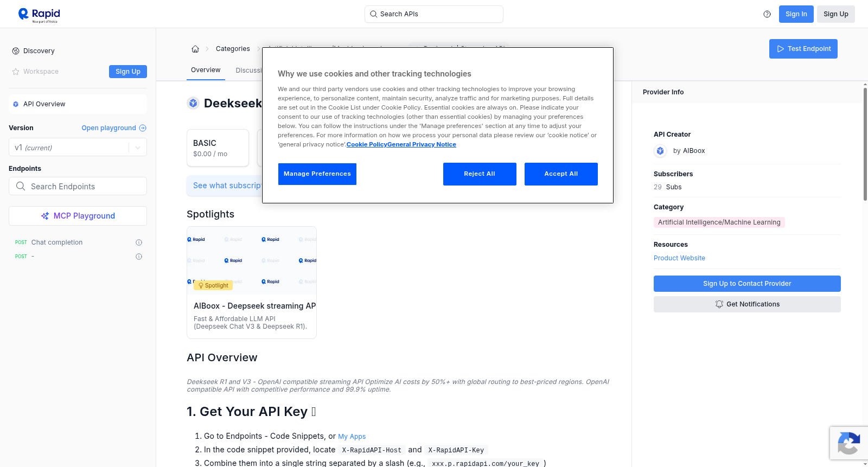Select API Overview sidebar item
The width and height of the screenshot is (868, 467).
pos(78,104)
